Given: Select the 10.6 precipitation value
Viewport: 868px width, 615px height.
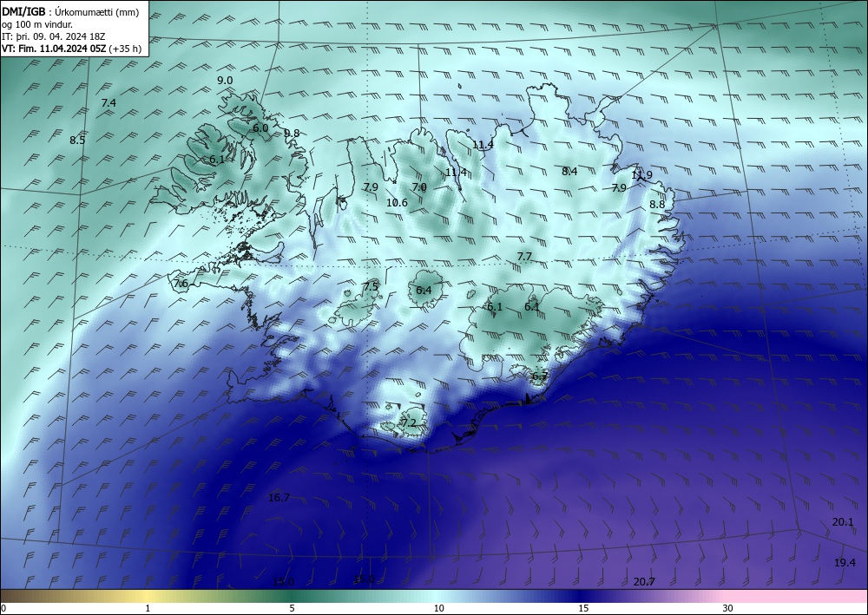Looking at the screenshot, I should tap(397, 203).
